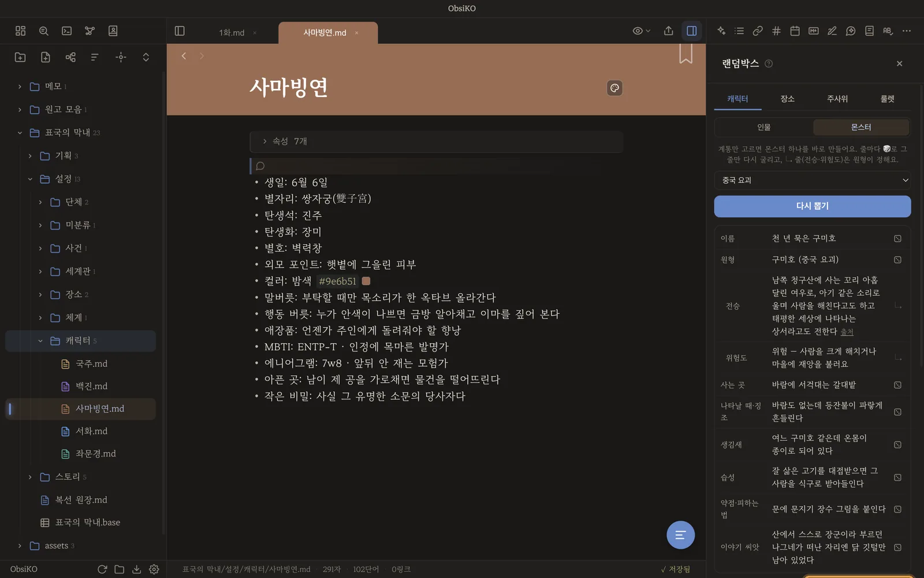Reroll the 사는 곳 field dice icon
This screenshot has width=924, height=578.
click(x=897, y=385)
